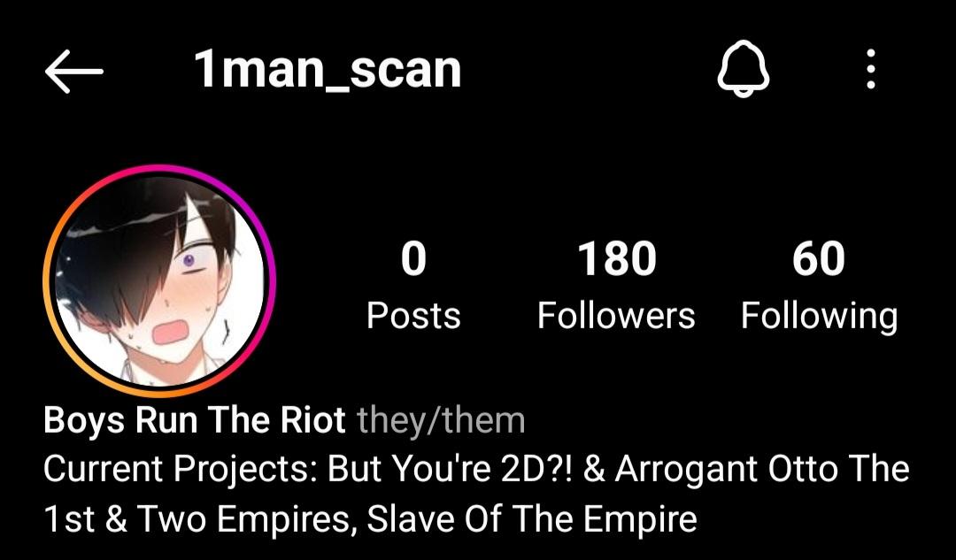Open the three-dot more options menu
This screenshot has width=956, height=560.
871,69
